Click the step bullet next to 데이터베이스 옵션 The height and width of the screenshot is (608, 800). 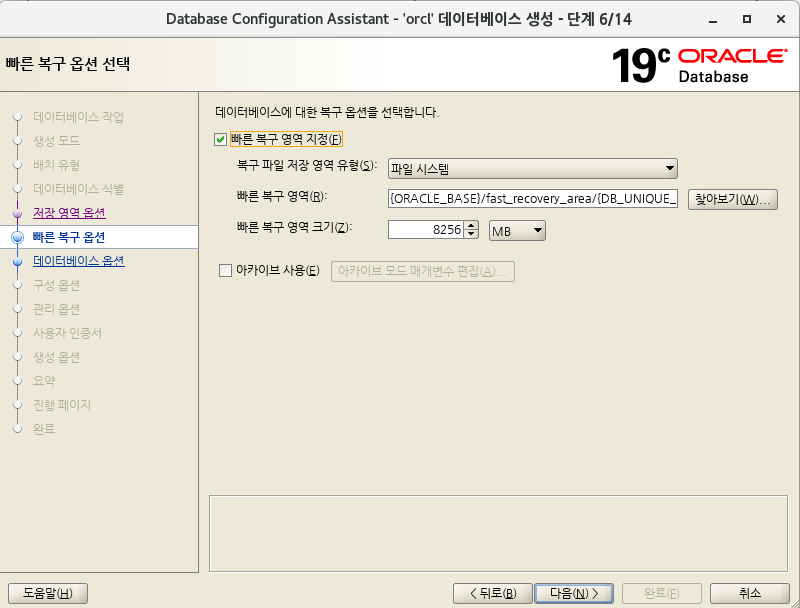[x=17, y=261]
